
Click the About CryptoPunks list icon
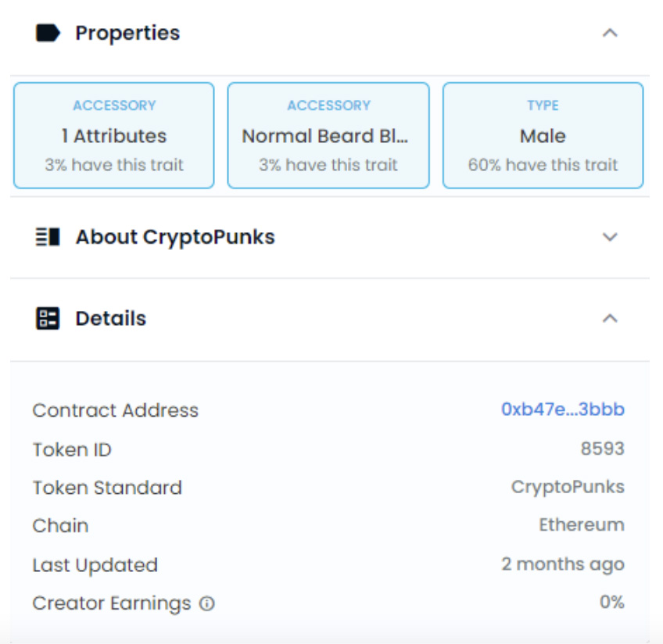[48, 237]
